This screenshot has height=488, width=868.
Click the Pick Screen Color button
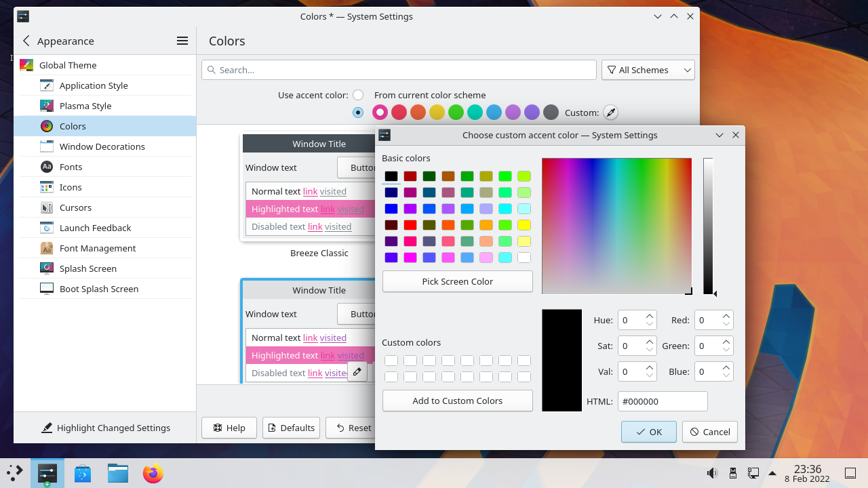(x=457, y=281)
